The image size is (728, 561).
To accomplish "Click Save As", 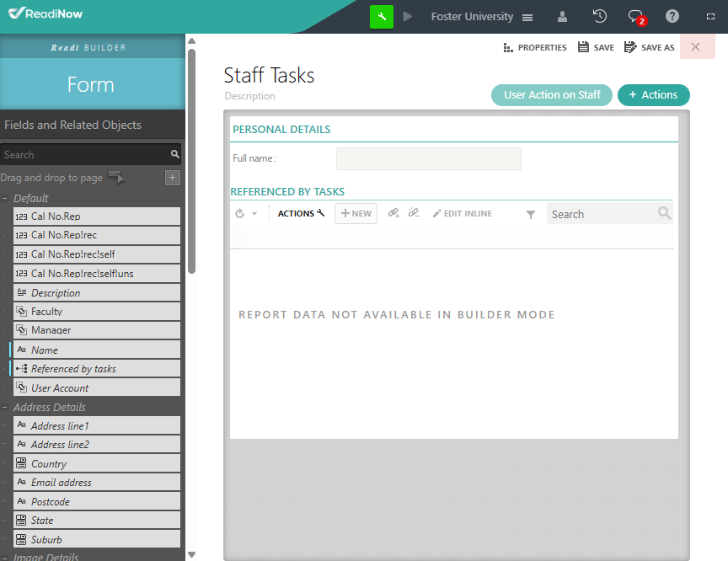I will pyautogui.click(x=649, y=47).
